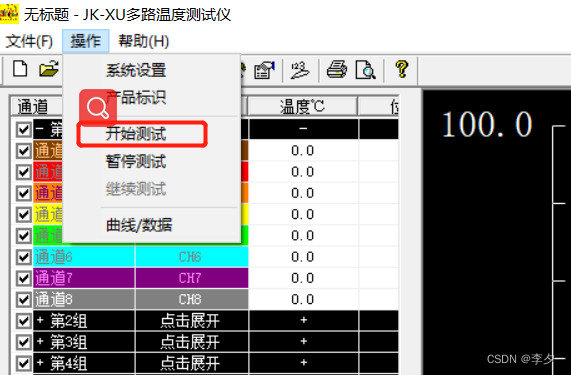Screen dimensions: 571x375
Task: Select the greyed 继续测试 menu entry
Action: pos(136,189)
